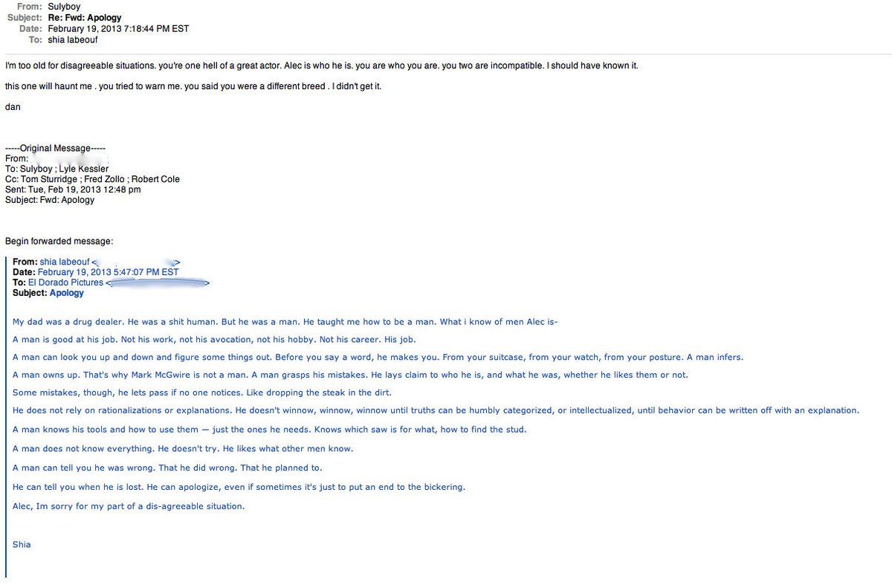The height and width of the screenshot is (588, 892).
Task: Click the signature dan in reply
Action: tap(13, 106)
